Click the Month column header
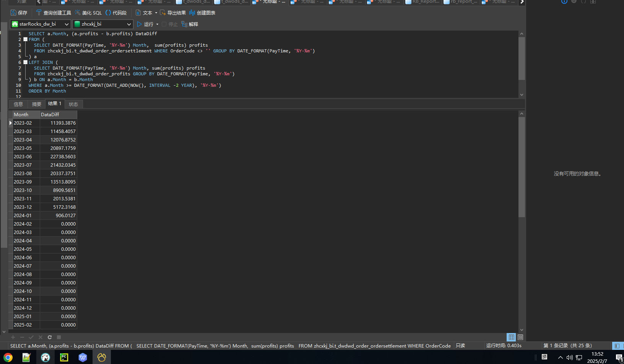This screenshot has width=624, height=364. point(26,114)
